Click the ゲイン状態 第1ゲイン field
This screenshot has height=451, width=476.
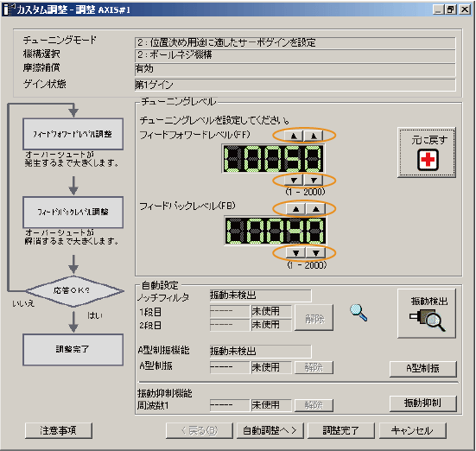click(x=295, y=85)
